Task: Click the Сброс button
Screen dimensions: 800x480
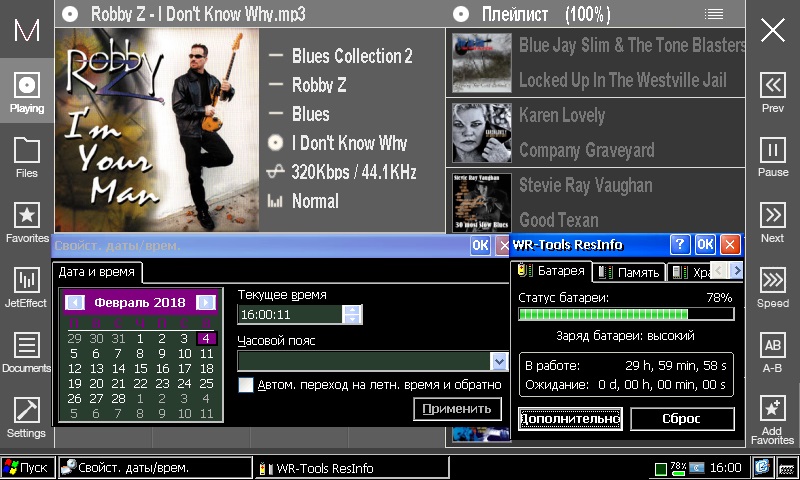Action: coord(682,419)
